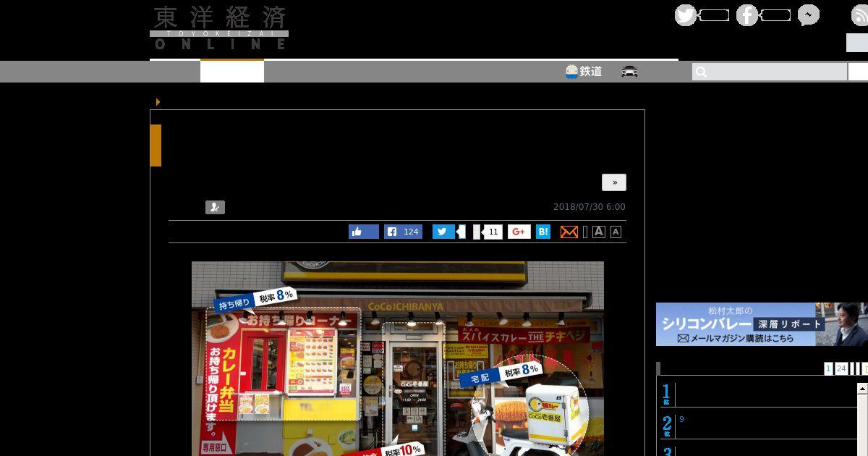Send article by orange mail icon
The height and width of the screenshot is (456, 868).
(x=569, y=232)
